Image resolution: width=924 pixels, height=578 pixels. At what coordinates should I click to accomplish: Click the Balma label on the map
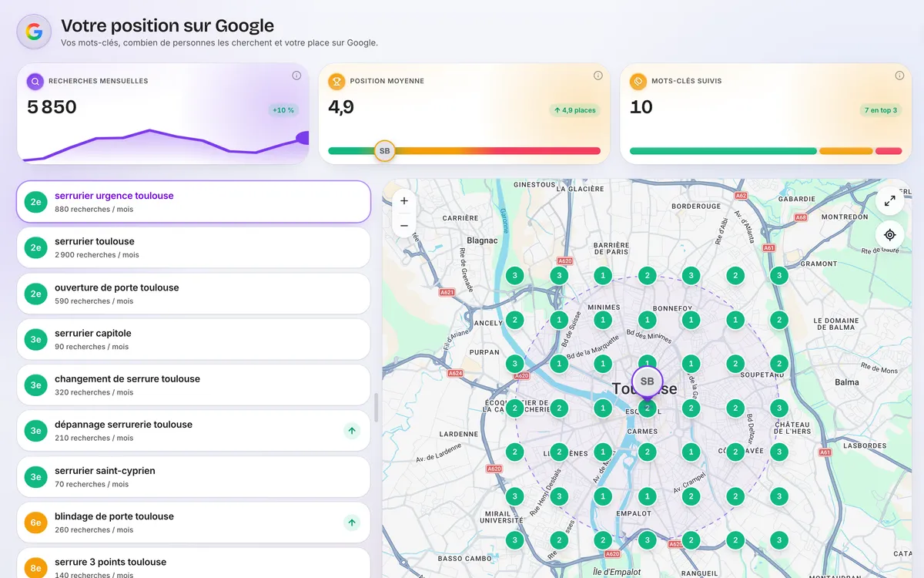[847, 382]
